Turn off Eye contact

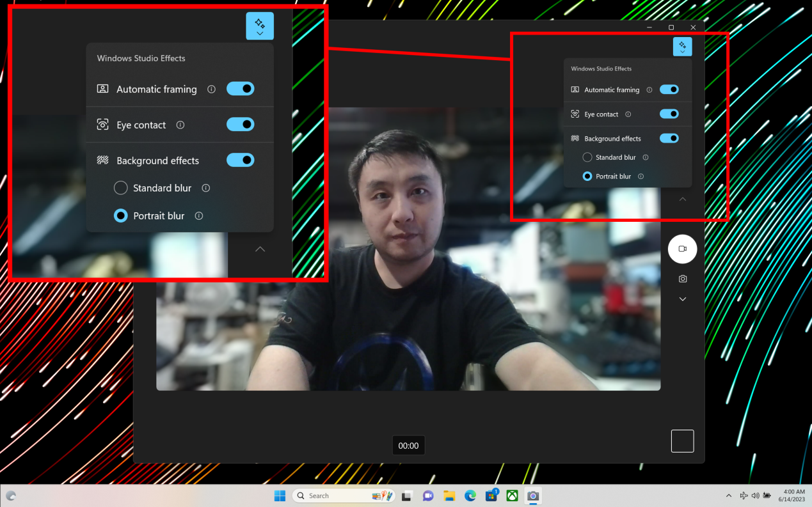click(x=669, y=114)
